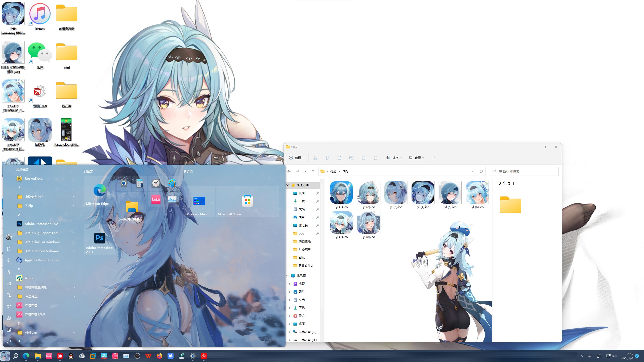Select obs folder in quick access

pos(301,233)
